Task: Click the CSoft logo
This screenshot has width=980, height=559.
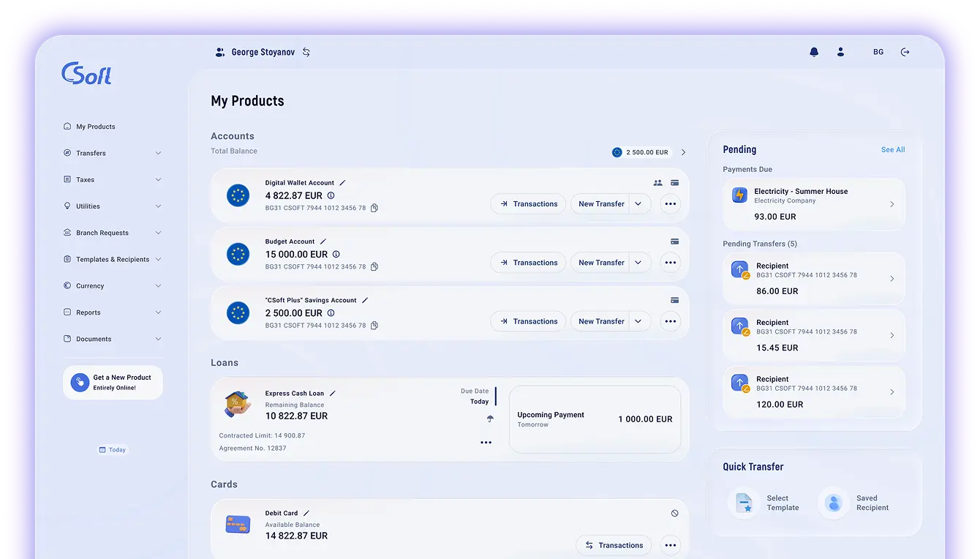Action: [86, 73]
